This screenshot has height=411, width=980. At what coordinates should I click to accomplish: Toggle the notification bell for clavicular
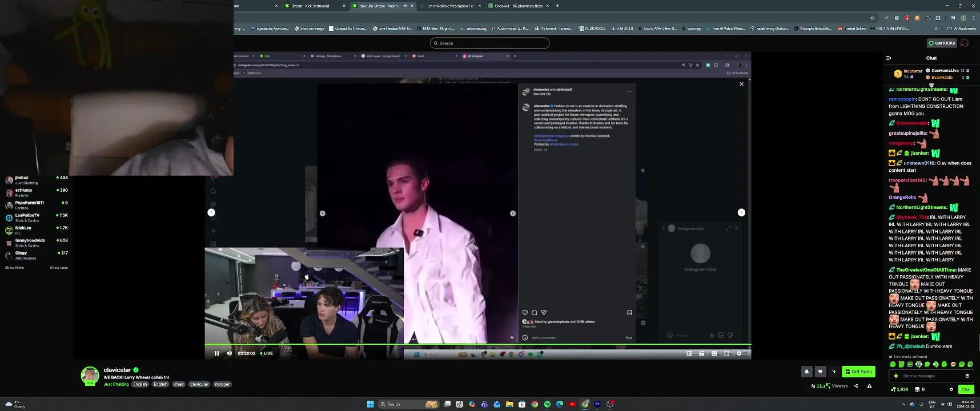807,372
